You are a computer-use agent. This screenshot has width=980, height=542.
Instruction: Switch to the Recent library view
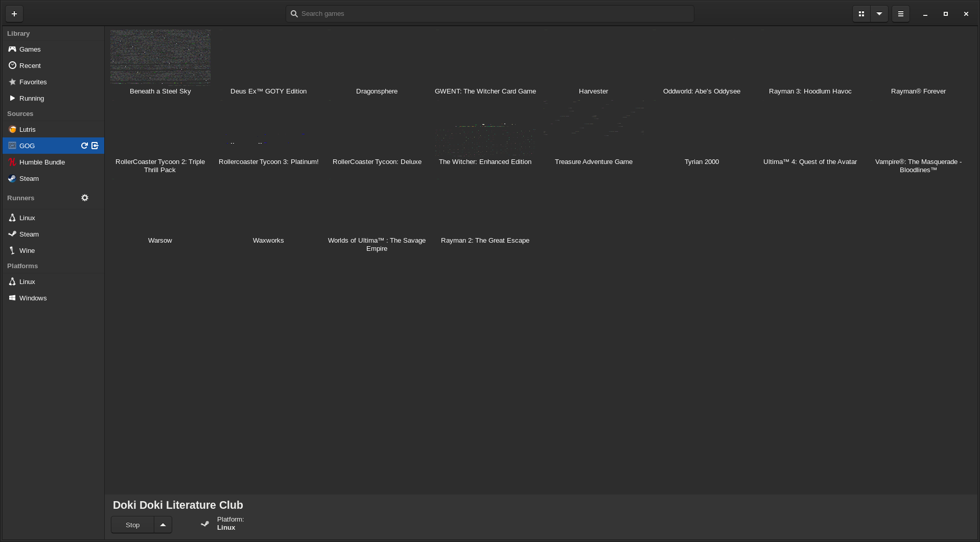pos(30,65)
